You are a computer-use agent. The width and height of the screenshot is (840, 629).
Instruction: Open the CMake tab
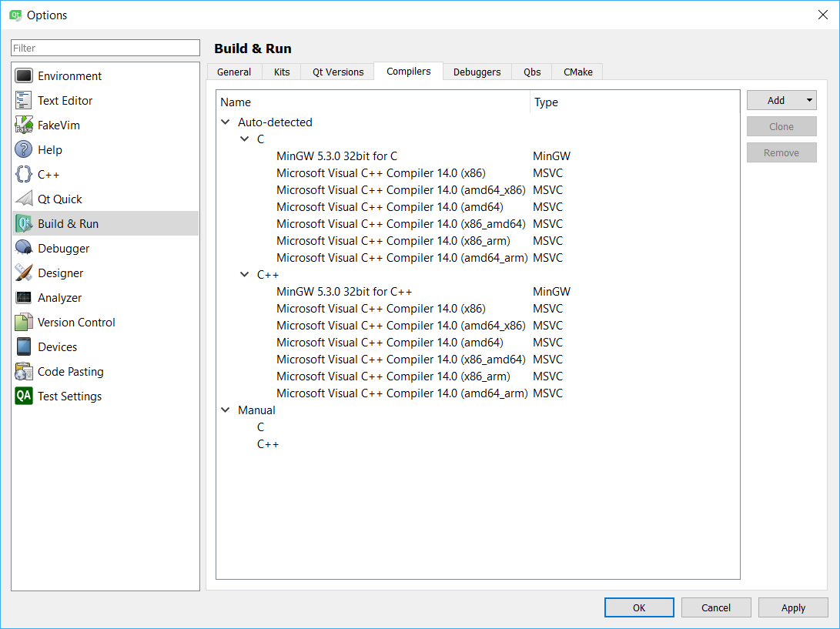pyautogui.click(x=577, y=72)
